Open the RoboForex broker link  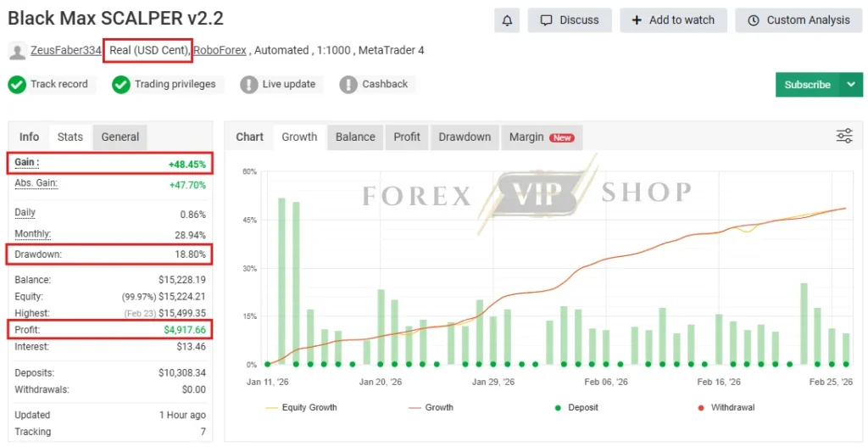pyautogui.click(x=220, y=50)
